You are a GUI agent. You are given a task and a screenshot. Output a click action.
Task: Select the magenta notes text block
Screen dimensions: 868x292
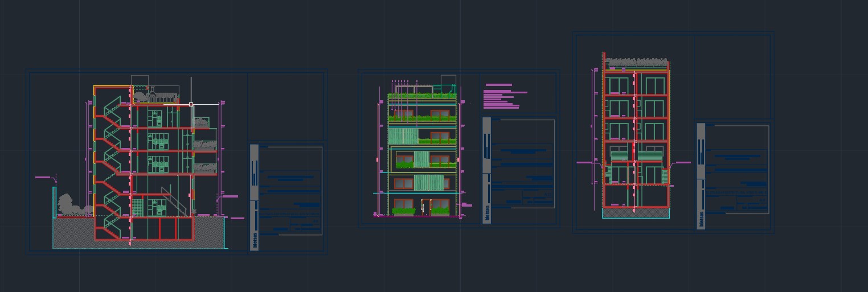[502, 97]
